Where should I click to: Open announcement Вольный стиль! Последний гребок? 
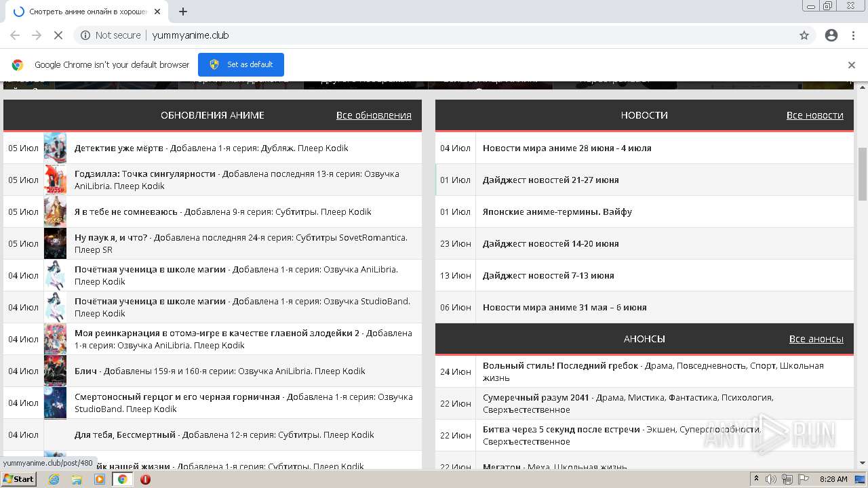click(x=653, y=371)
